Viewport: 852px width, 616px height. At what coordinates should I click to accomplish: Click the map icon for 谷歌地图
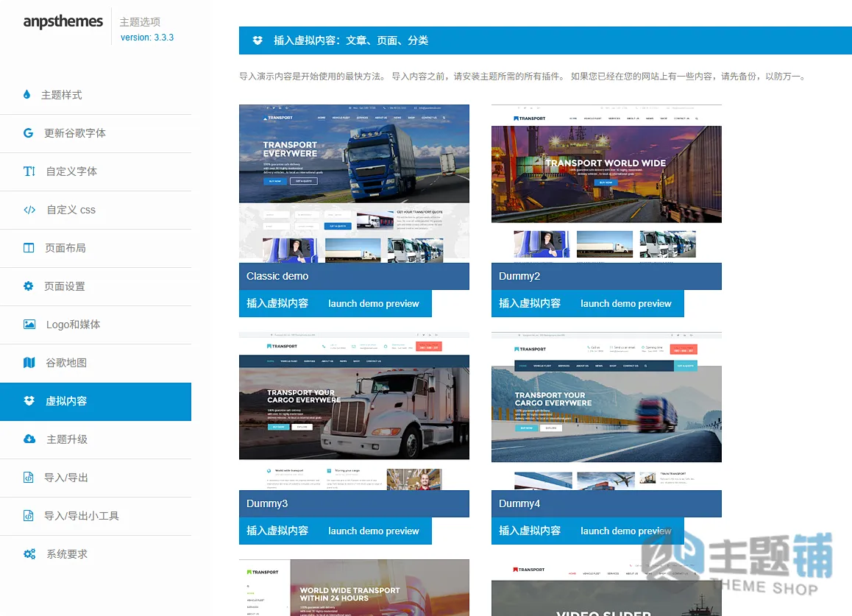coord(29,363)
